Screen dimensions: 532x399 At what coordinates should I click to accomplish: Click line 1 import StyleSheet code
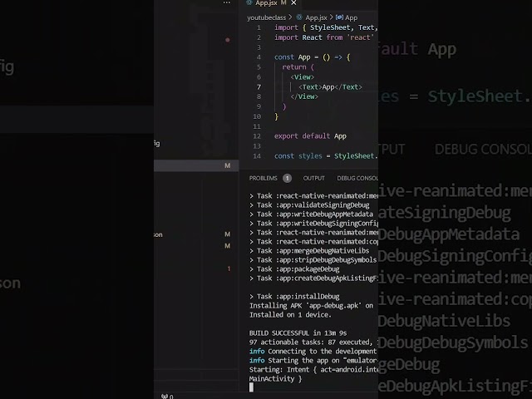326,27
